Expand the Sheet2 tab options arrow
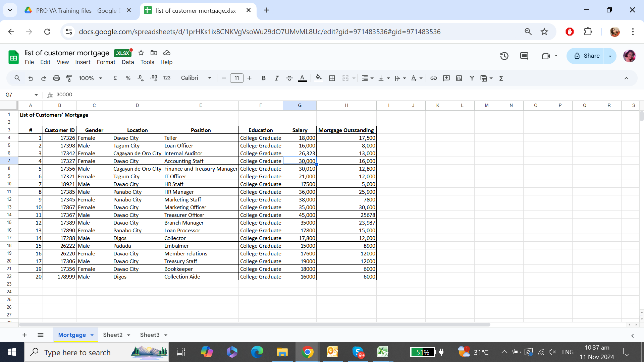The height and width of the screenshot is (362, 644). 128,335
